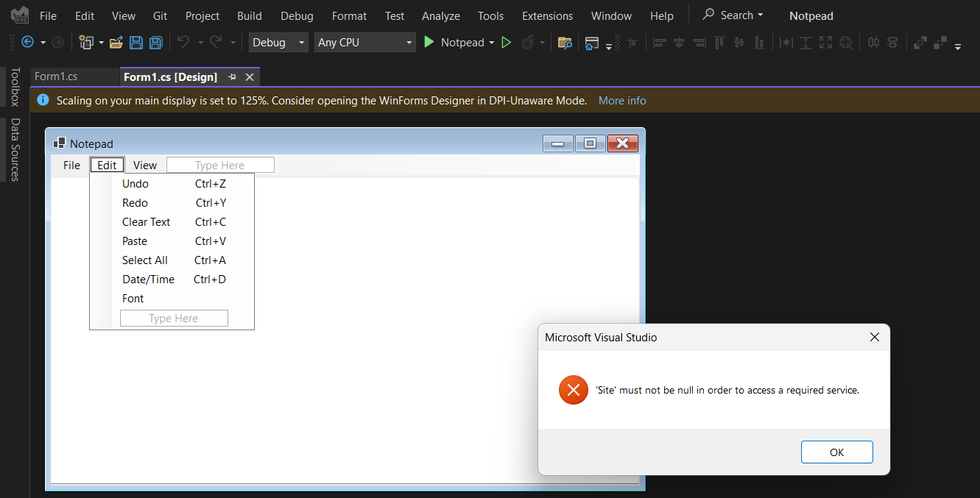
Task: Click the Navigate Forward arrow icon
Action: pyautogui.click(x=57, y=43)
